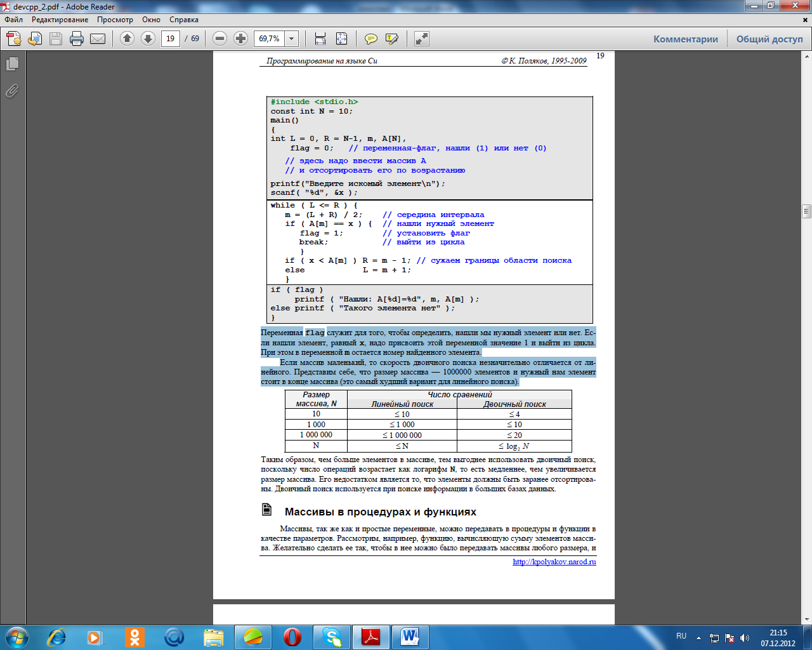Click the scrollbar up arrow
812x650 pixels.
(807, 56)
